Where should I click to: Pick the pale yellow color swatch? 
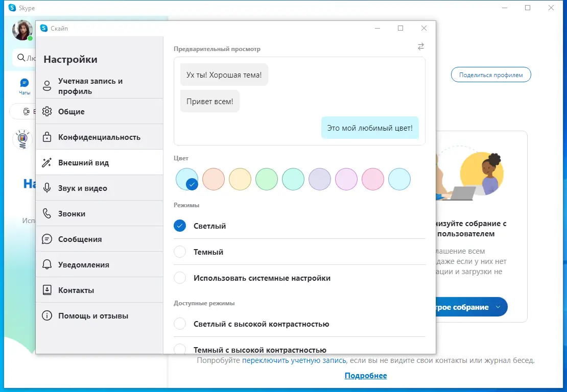[240, 179]
